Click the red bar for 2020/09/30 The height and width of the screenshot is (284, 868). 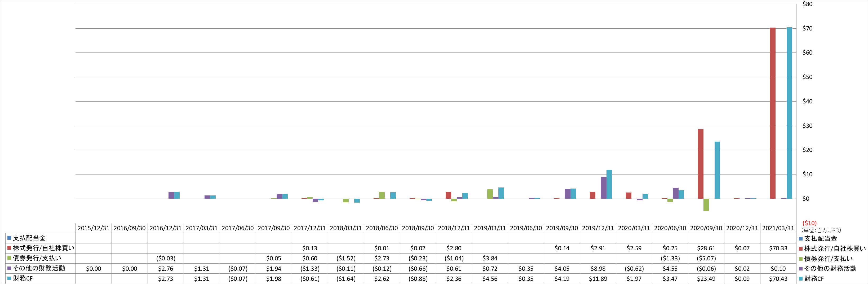(701, 164)
